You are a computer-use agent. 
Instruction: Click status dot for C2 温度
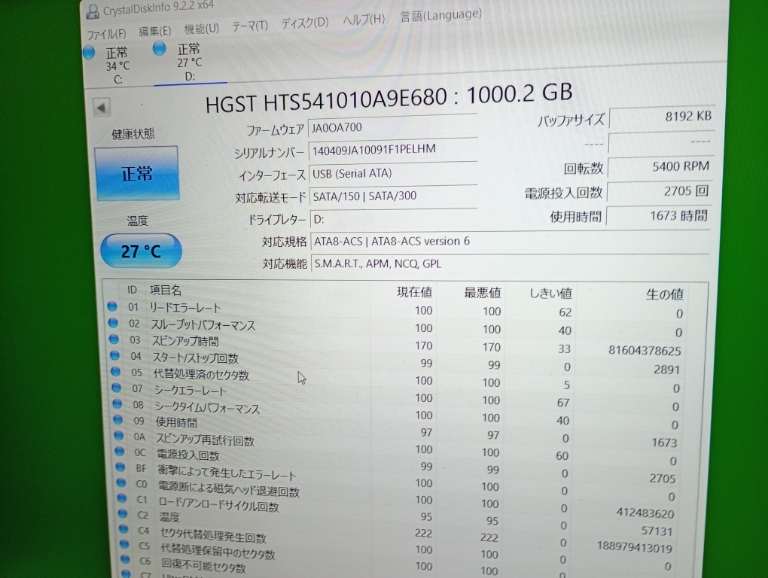(123, 514)
